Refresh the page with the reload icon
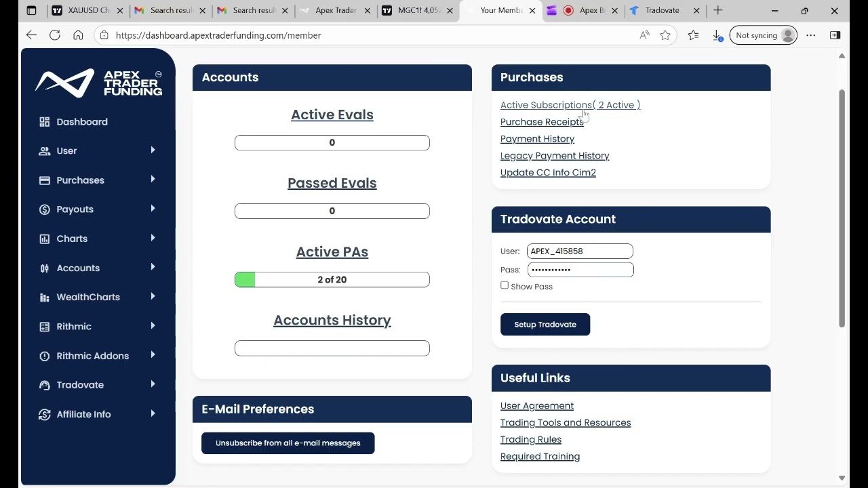Viewport: 868px width, 488px height. click(x=55, y=35)
